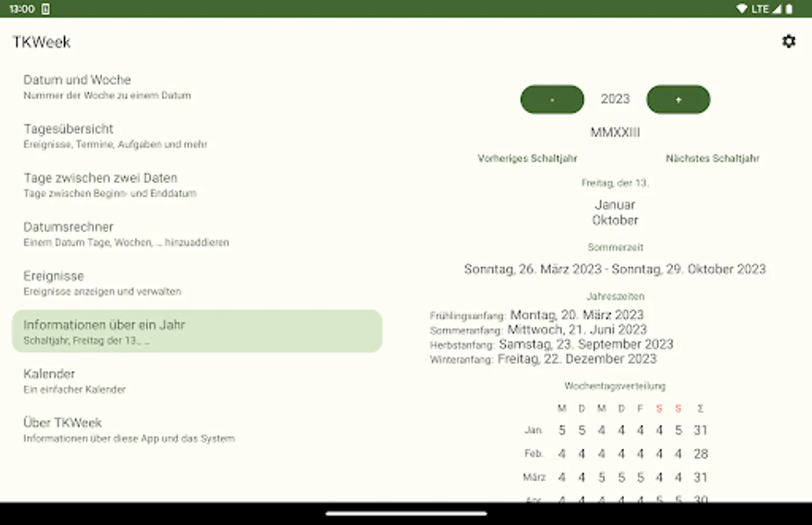Go to Vorheriges Schaltjahr
The width and height of the screenshot is (812, 525).
pos(527,158)
